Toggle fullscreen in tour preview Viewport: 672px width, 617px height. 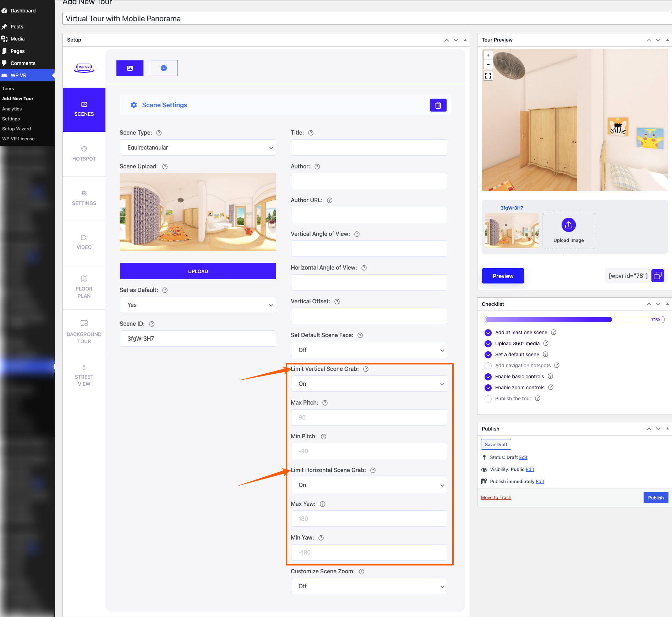pos(488,76)
